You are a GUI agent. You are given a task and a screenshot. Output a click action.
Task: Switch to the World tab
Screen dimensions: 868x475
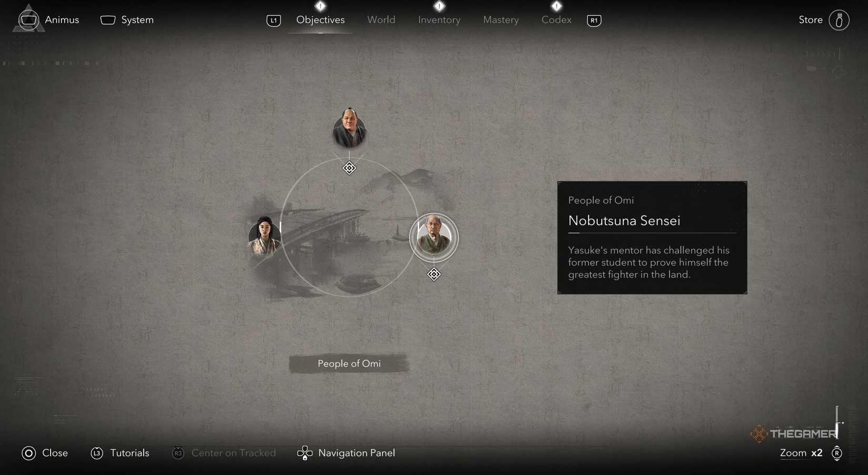[x=381, y=19]
